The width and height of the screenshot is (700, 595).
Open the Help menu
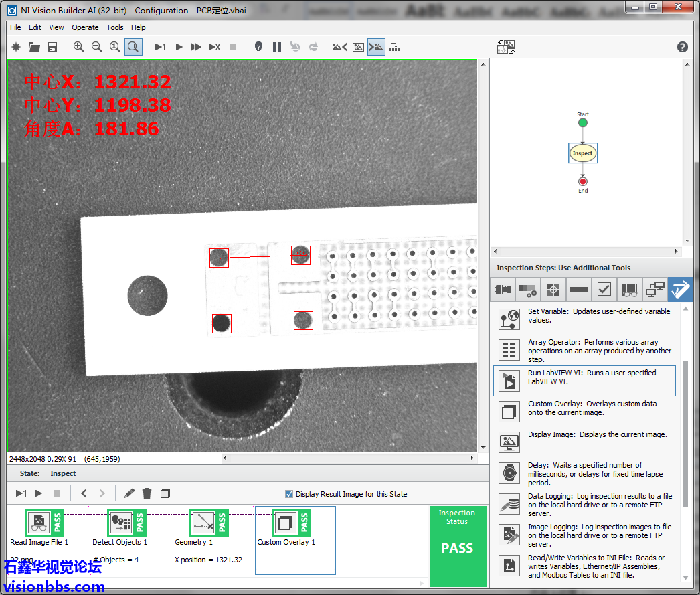138,27
